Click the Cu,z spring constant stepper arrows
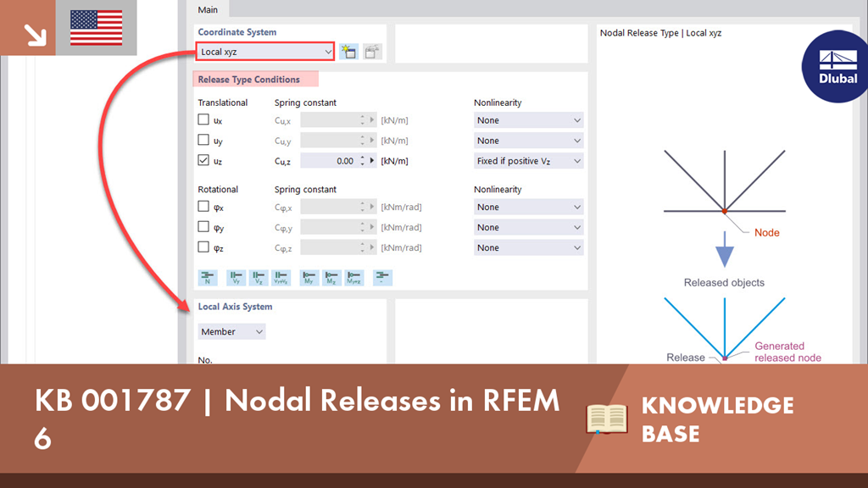Screen dimensions: 868x488 click(x=363, y=161)
